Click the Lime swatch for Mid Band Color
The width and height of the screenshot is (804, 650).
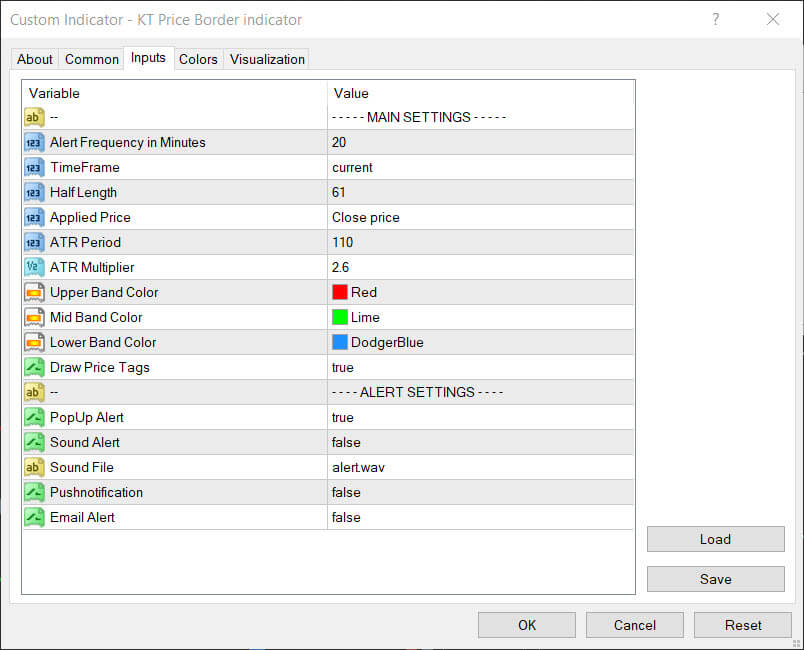coord(340,317)
